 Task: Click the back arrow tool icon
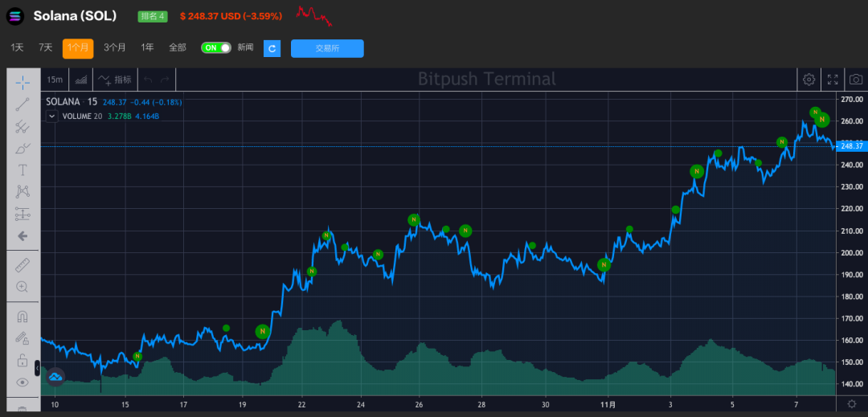(23, 236)
